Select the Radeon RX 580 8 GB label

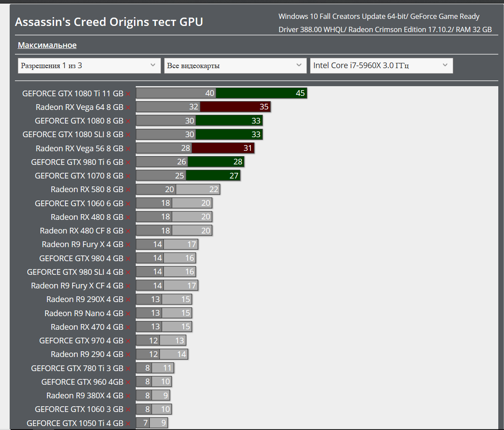point(87,189)
